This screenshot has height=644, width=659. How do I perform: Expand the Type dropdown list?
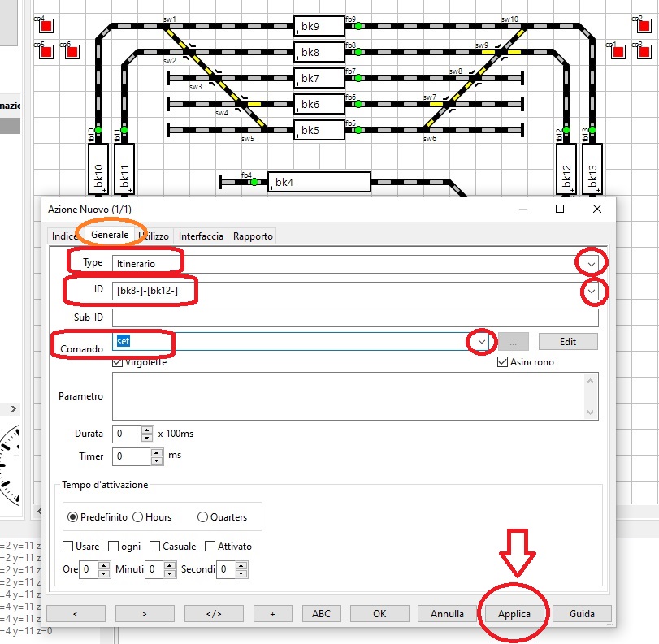(x=592, y=263)
